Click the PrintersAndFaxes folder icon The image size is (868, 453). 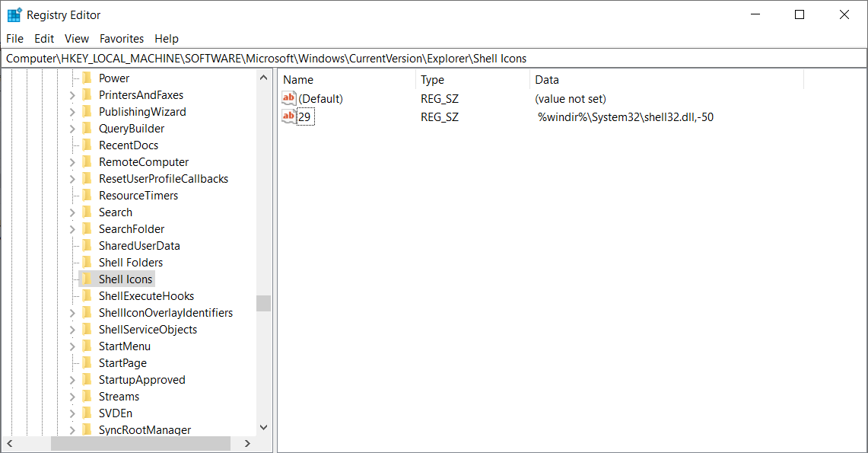coord(87,94)
